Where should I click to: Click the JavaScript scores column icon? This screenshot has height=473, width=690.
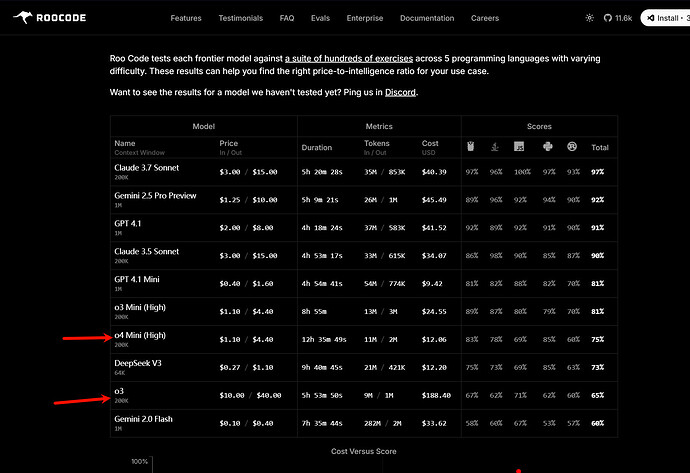coord(519,147)
